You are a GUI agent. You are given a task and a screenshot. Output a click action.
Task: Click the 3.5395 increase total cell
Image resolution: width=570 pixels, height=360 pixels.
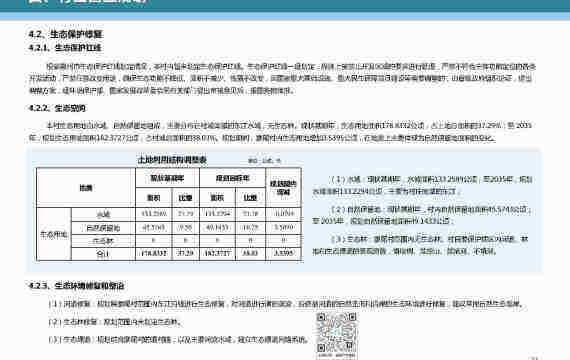(284, 253)
